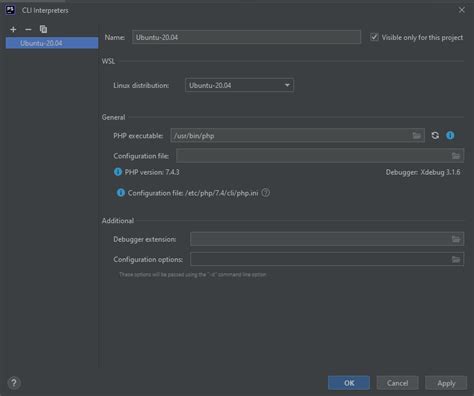The image size is (474, 396).
Task: Copy the selected interpreter configuration
Action: (x=43, y=29)
